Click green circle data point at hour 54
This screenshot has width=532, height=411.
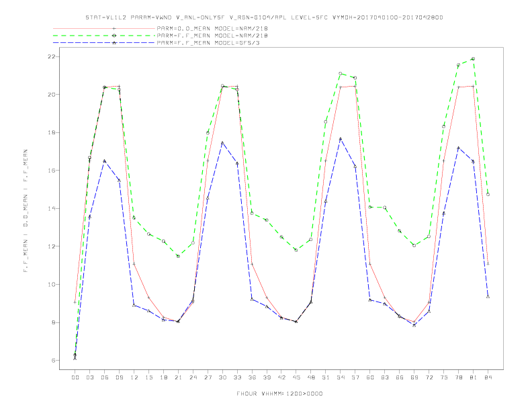pyautogui.click(x=341, y=73)
